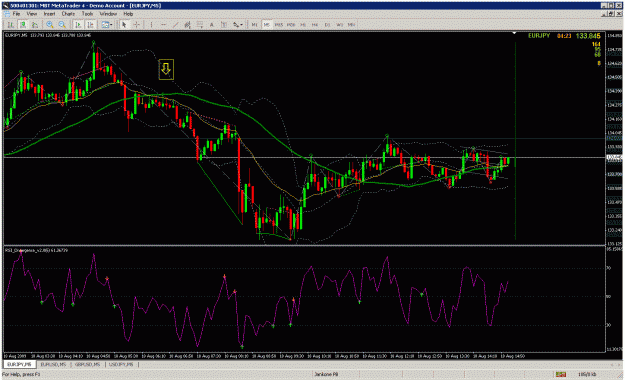Toggle chart auto scroll
The width and height of the screenshot is (625, 380).
(x=78, y=25)
